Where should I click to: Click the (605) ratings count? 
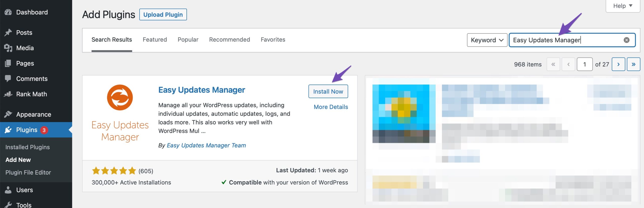[x=146, y=171]
